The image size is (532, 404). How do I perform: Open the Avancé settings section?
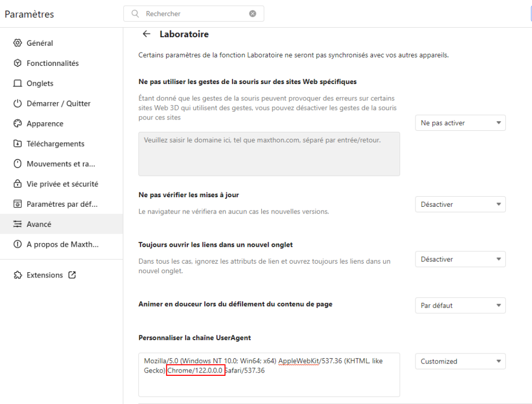[x=39, y=224]
